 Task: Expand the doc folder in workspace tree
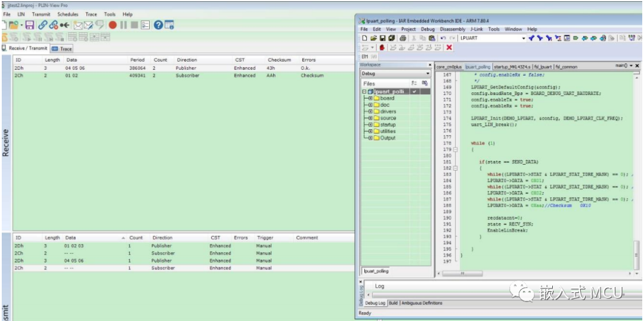click(370, 105)
